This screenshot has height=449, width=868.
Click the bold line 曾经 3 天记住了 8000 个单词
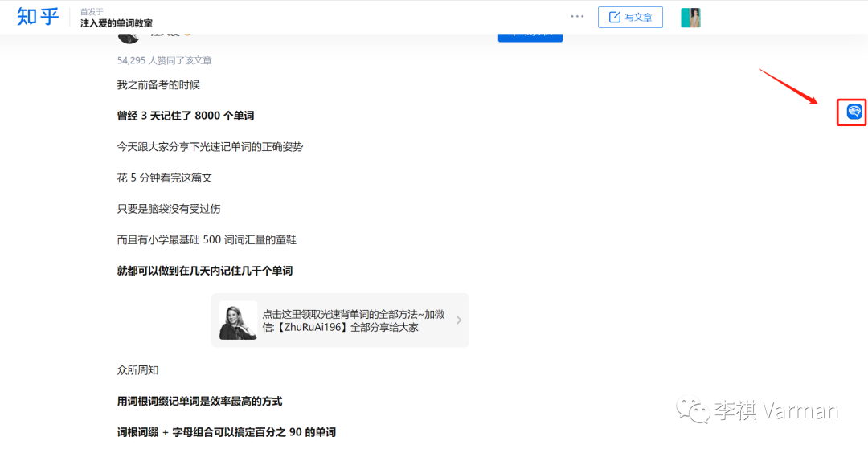click(x=186, y=116)
